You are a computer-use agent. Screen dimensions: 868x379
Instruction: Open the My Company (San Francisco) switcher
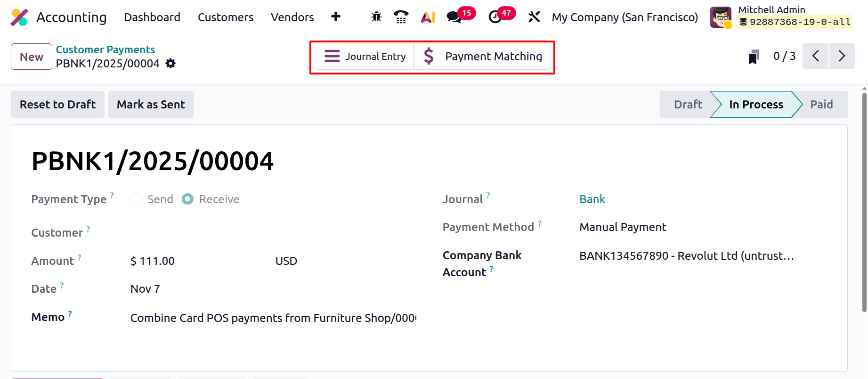point(625,17)
